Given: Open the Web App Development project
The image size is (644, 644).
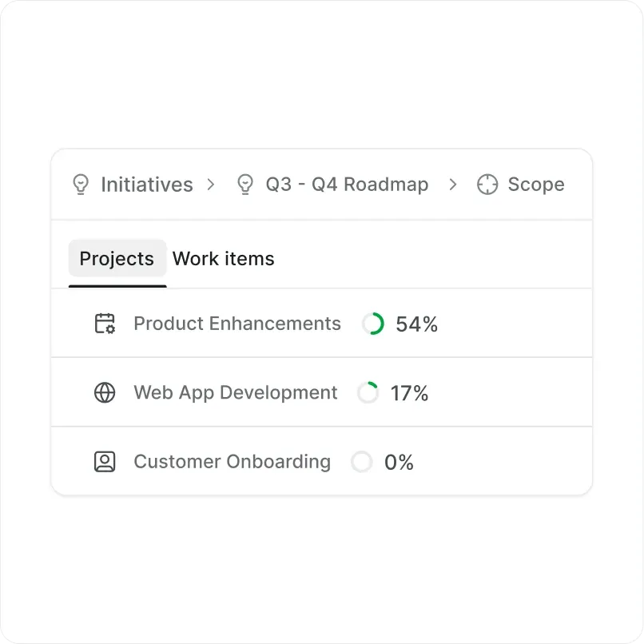Looking at the screenshot, I should point(236,392).
